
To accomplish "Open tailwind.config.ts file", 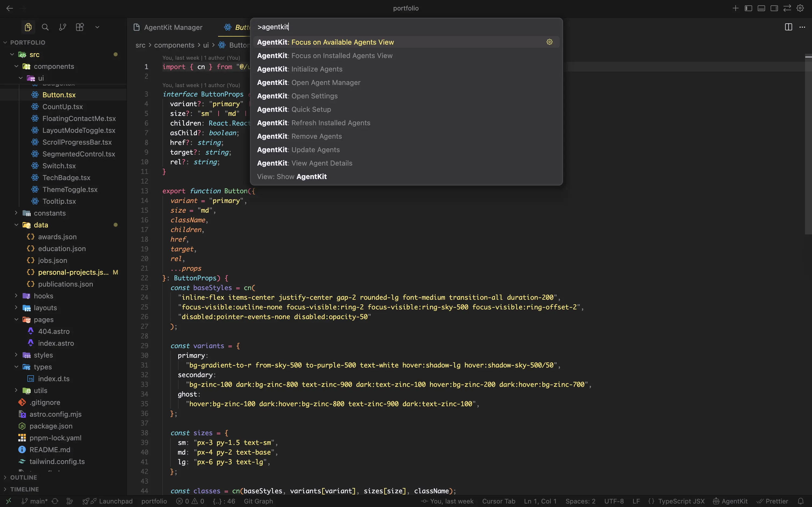I will (63, 462).
